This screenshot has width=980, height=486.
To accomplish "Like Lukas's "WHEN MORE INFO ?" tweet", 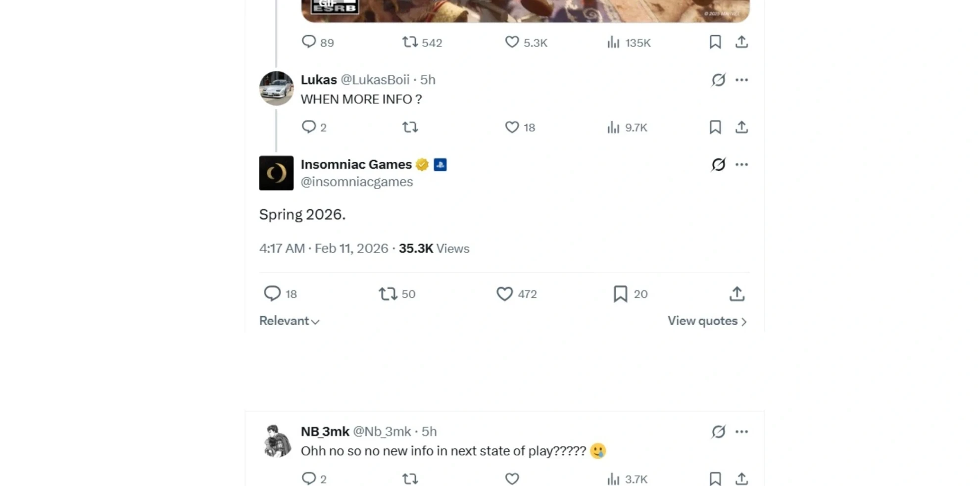I will (512, 127).
